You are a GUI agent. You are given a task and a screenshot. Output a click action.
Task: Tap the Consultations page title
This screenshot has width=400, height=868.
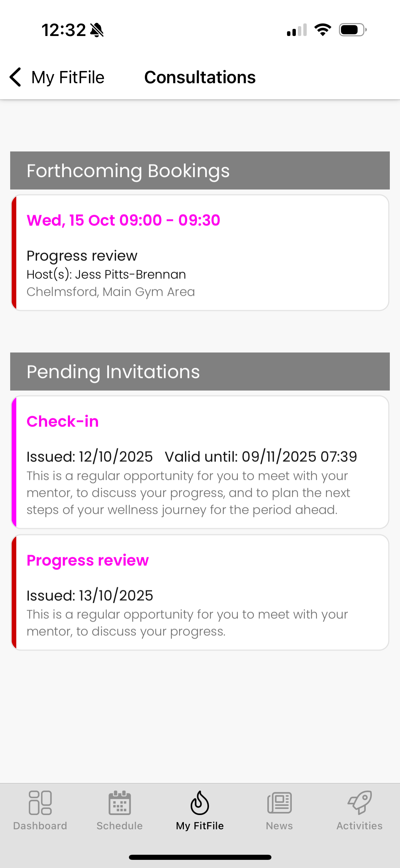click(200, 77)
